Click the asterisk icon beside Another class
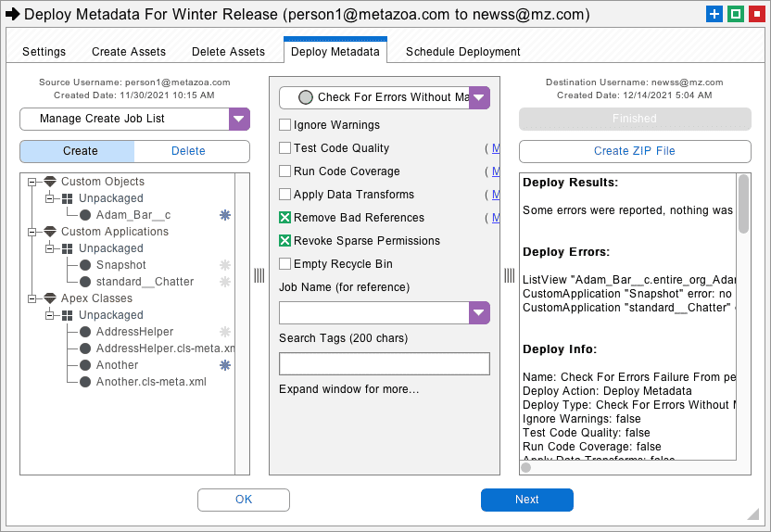 pyautogui.click(x=224, y=365)
